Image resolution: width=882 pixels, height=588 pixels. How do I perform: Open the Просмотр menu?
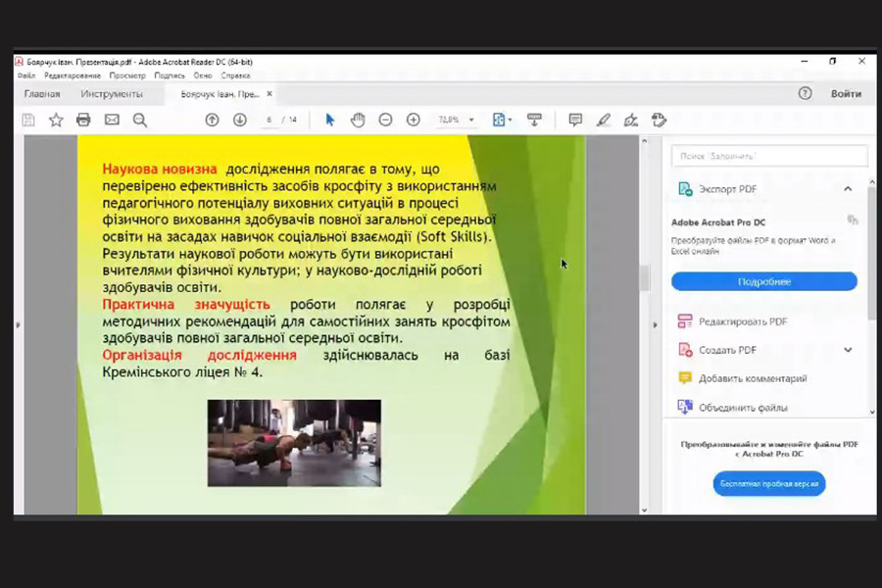[x=127, y=75]
